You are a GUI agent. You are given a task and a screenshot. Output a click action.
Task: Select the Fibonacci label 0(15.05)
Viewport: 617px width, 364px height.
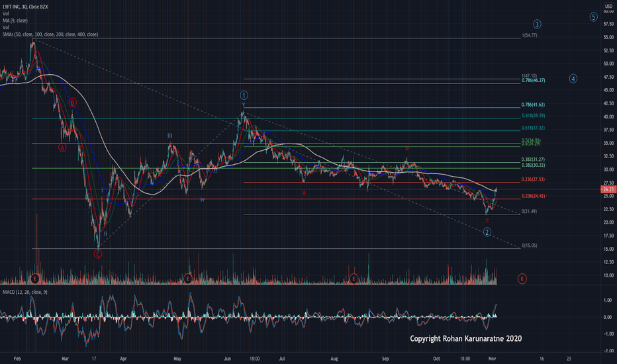[x=529, y=246]
